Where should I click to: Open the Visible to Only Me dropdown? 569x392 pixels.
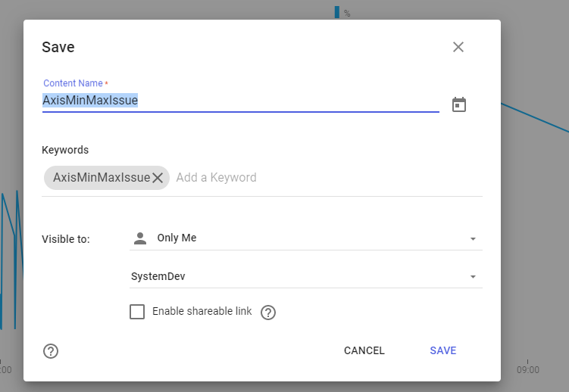(306, 238)
